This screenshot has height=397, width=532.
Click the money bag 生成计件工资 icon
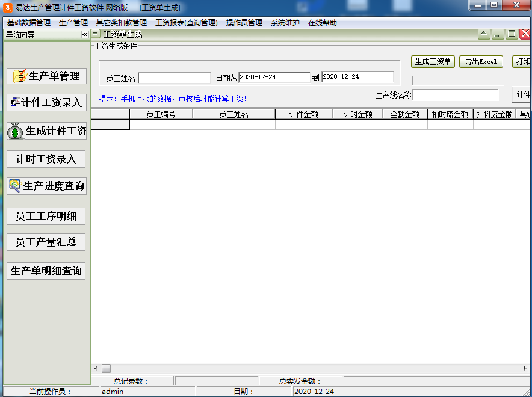(x=16, y=131)
